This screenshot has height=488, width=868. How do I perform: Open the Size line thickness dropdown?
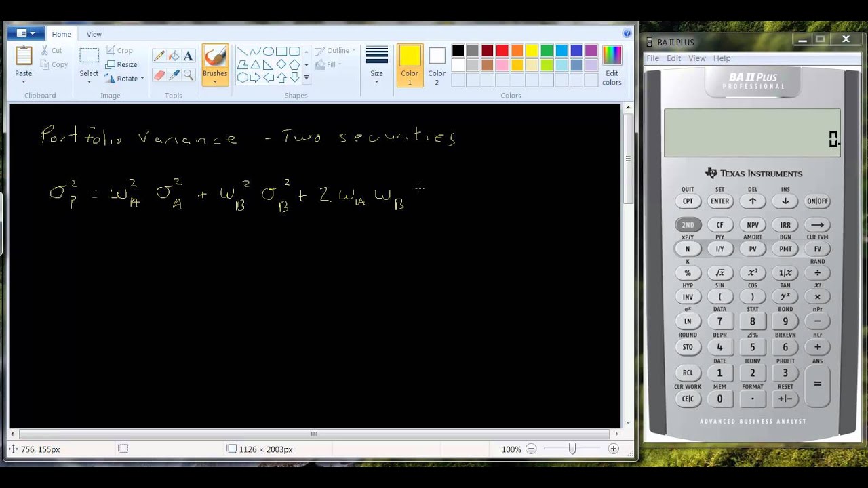(376, 65)
